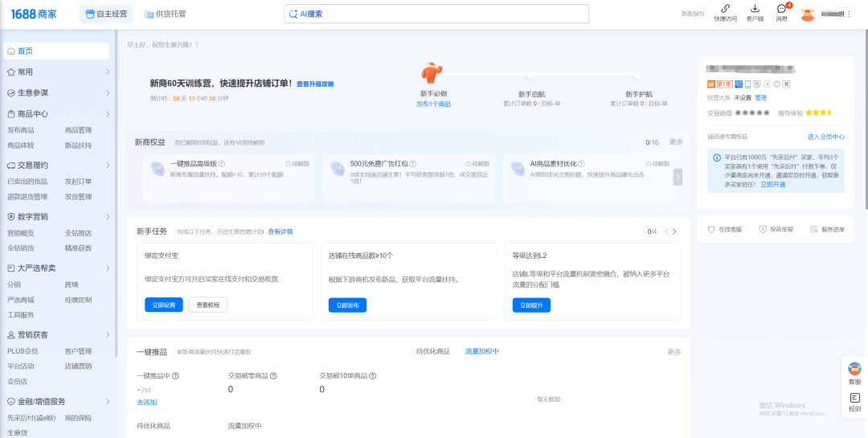The image size is (868, 438).
Task: Toggle the 交易履约 section chevron
Action: tap(108, 165)
